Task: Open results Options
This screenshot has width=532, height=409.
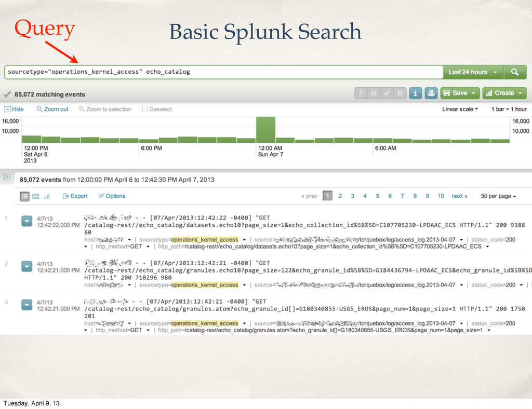Action: [x=112, y=196]
